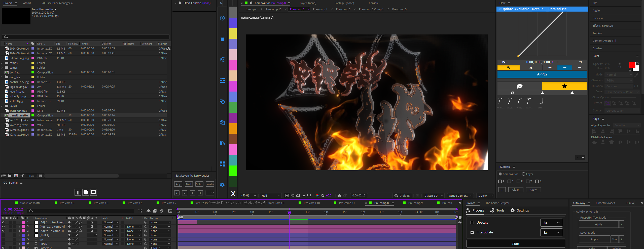Screen dimensions: 644x249
Task: Toggle fast previews icon in viewer toolbar
Action: tap(287, 196)
